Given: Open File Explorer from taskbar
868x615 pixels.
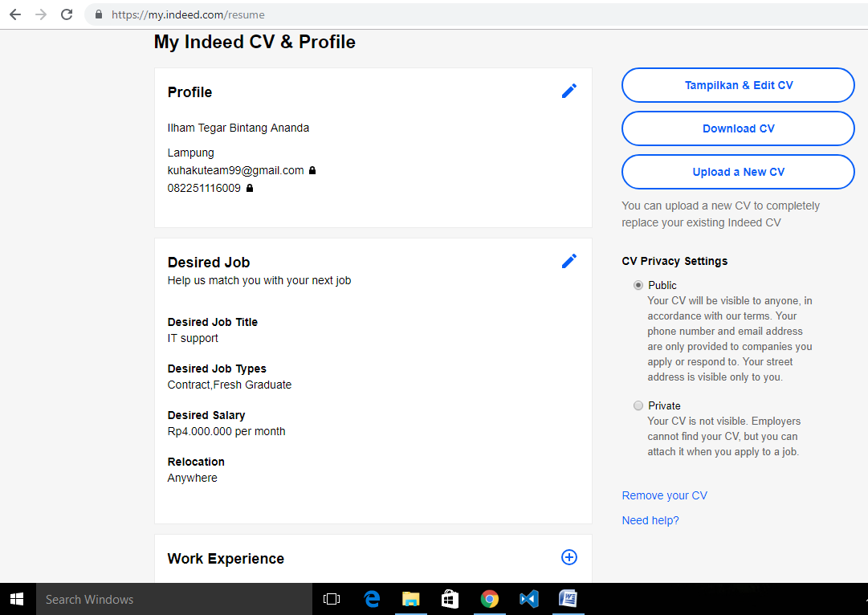Looking at the screenshot, I should pyautogui.click(x=411, y=599).
